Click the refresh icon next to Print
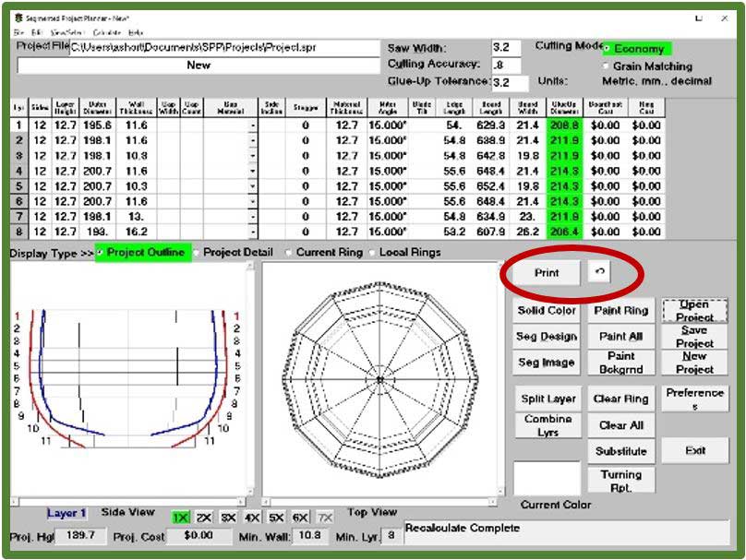 [599, 271]
